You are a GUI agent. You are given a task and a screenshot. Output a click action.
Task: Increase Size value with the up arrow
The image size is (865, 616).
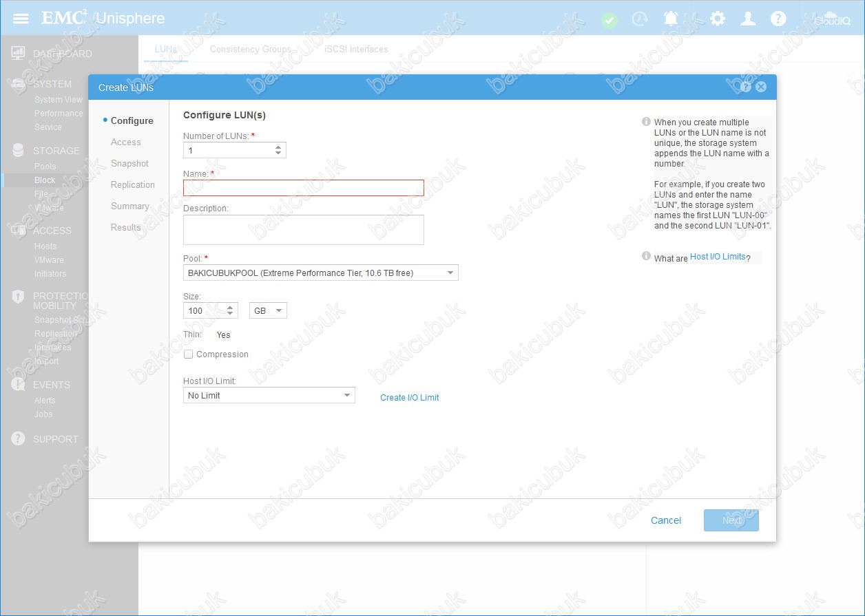point(230,307)
